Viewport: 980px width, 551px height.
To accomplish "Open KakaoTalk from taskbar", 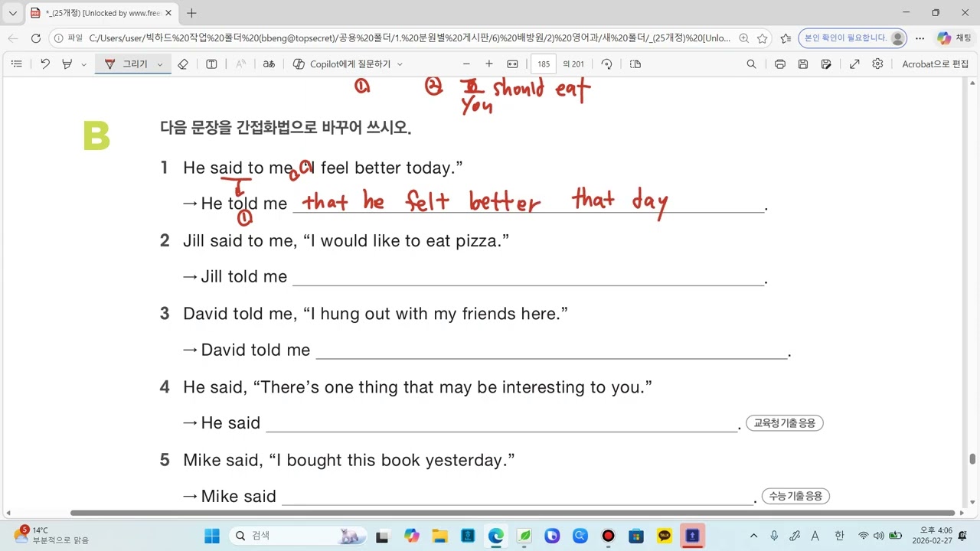I will click(665, 536).
